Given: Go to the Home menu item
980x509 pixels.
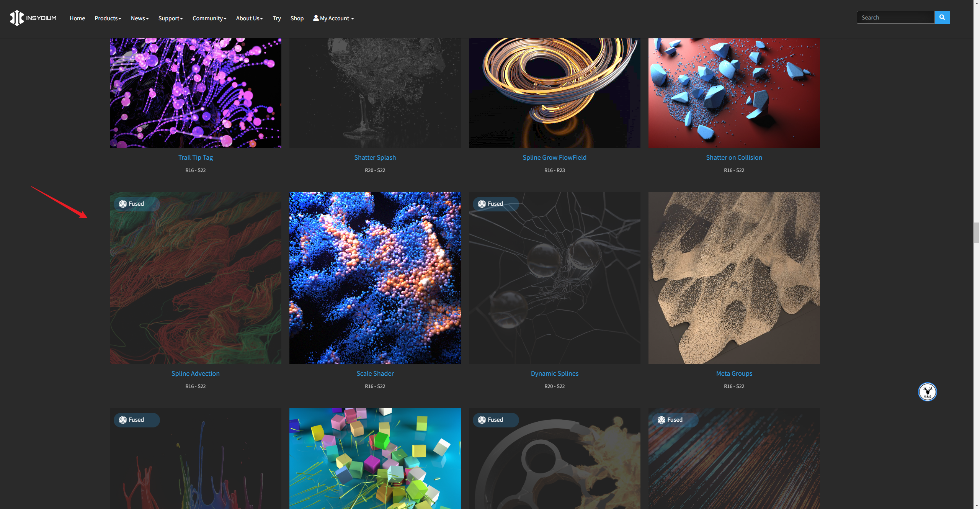Looking at the screenshot, I should pos(77,18).
